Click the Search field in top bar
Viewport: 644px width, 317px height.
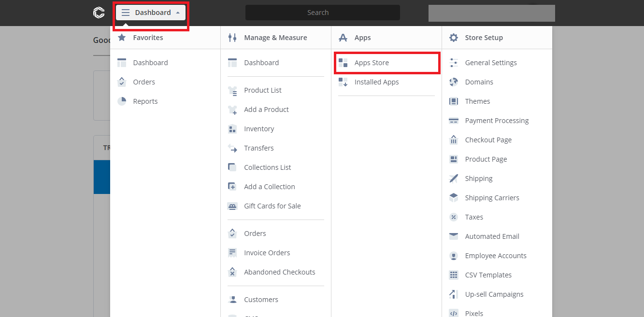[323, 13]
